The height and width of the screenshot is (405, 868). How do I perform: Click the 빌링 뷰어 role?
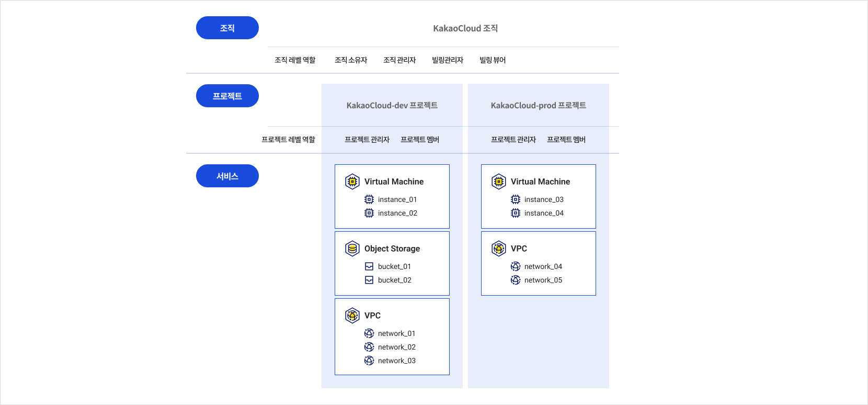point(493,60)
